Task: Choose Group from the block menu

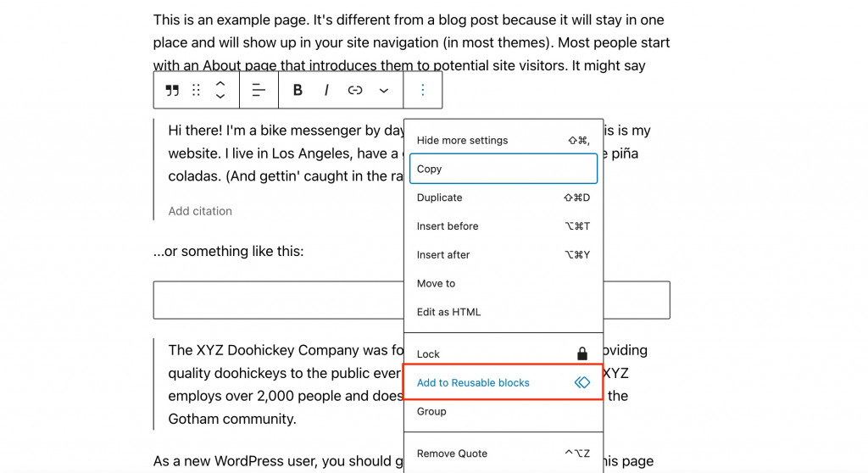Action: [x=504, y=411]
